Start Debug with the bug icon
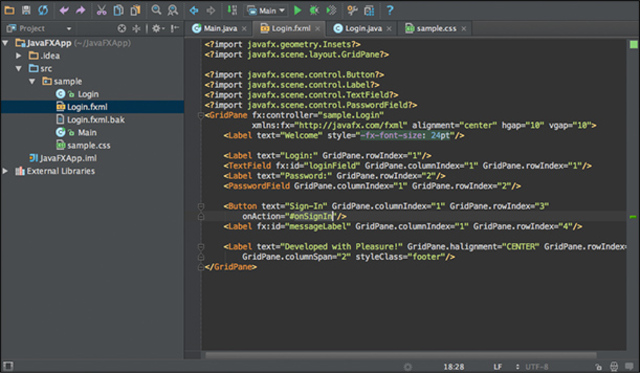The height and width of the screenshot is (373, 640). (x=314, y=10)
